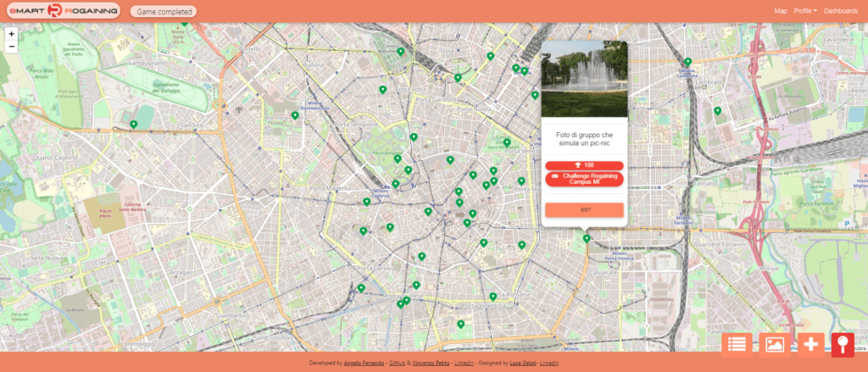Click the Game completed badge
868x372 pixels.
[x=164, y=11]
